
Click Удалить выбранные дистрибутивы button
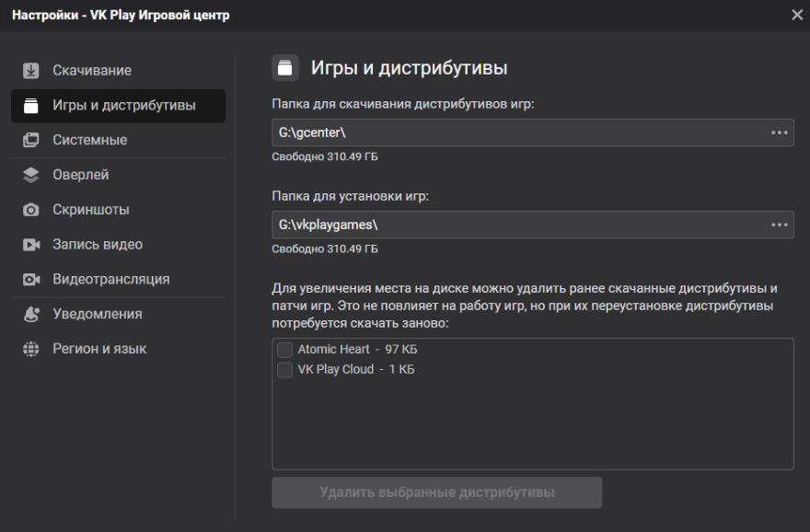click(x=437, y=492)
